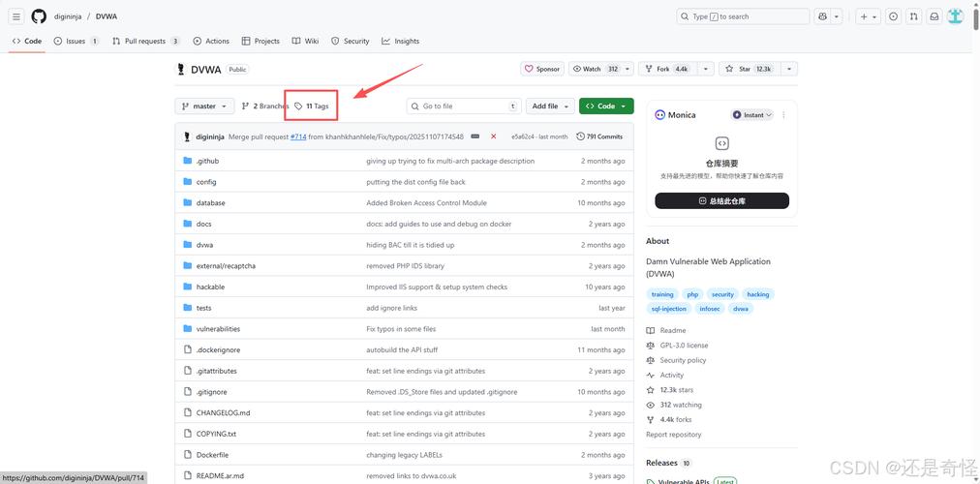Click the DVWA repository avatar icon
Image resolution: width=980 pixels, height=484 pixels.
click(x=181, y=70)
